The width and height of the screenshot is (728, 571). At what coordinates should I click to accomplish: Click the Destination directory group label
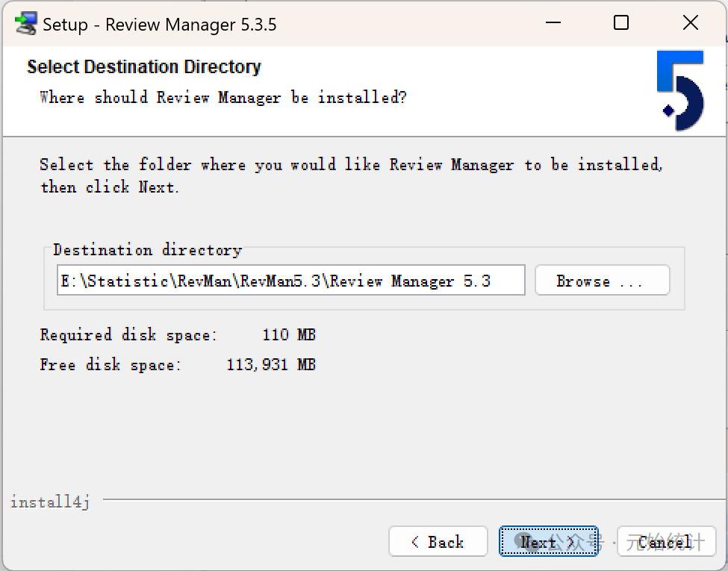tap(147, 249)
